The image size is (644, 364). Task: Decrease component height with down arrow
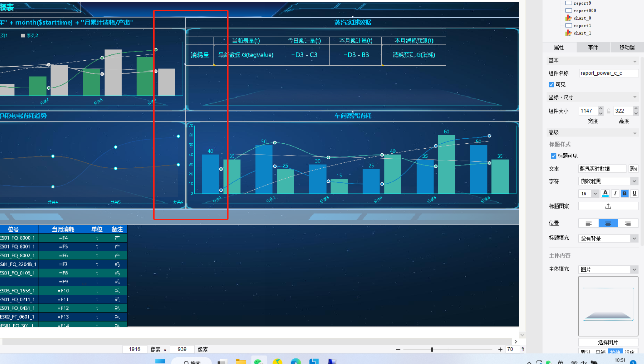(636, 113)
